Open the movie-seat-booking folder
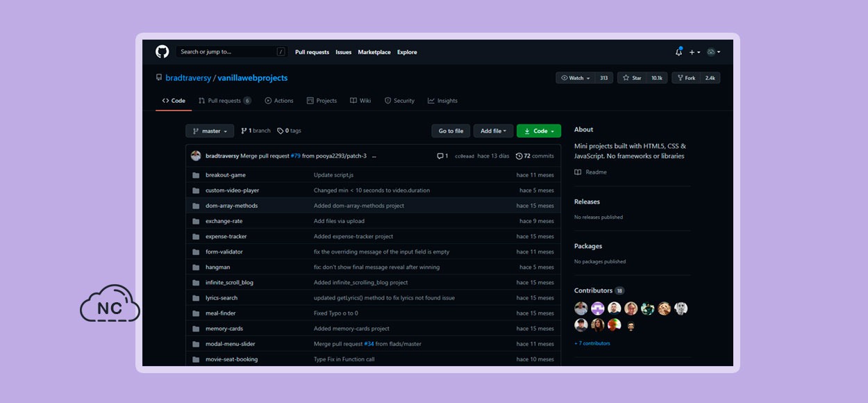The image size is (868, 403). (231, 359)
